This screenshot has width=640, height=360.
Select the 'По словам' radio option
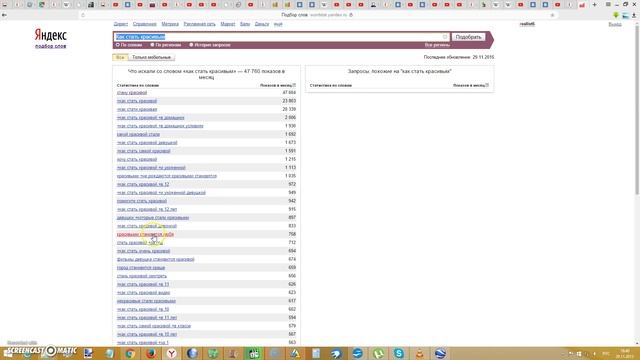(x=118, y=45)
